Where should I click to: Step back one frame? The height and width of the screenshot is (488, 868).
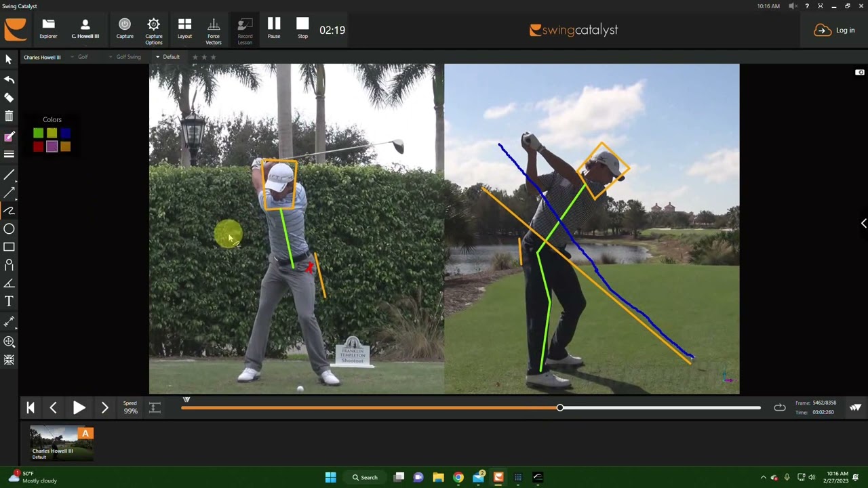click(53, 407)
